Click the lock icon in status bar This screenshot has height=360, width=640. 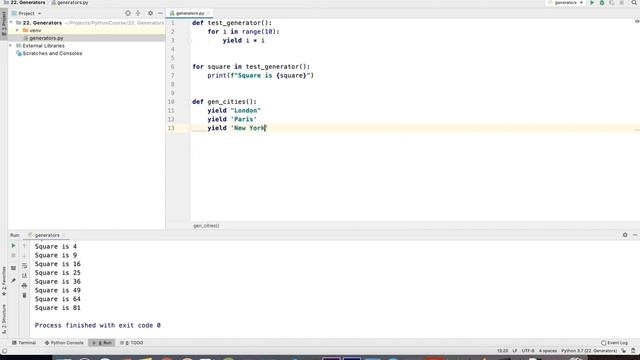point(624,351)
